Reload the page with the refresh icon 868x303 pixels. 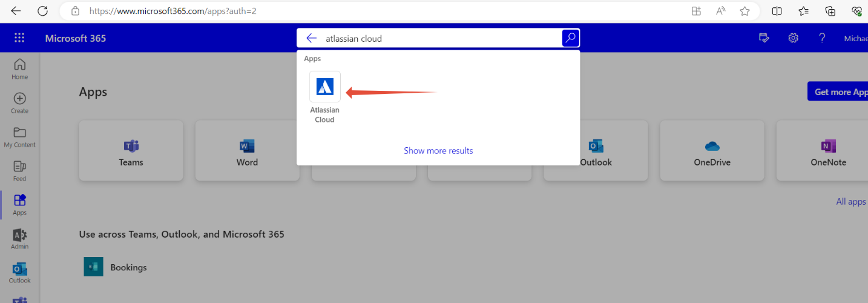[x=42, y=11]
